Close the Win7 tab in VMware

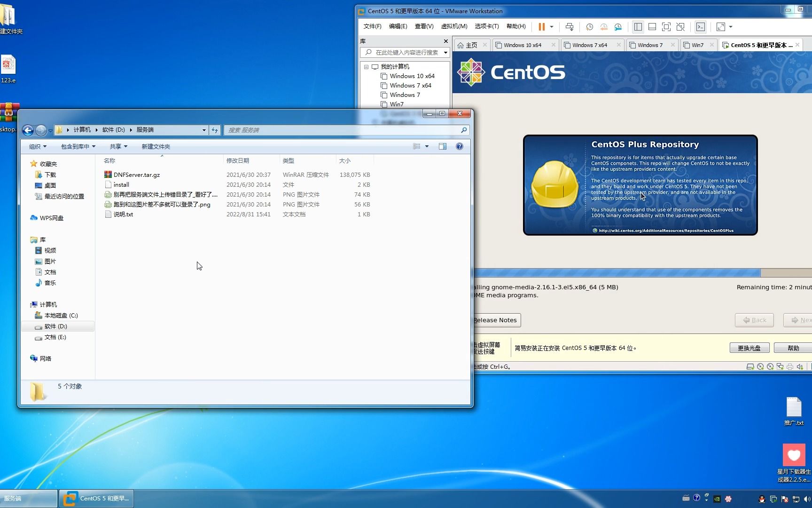coord(712,45)
